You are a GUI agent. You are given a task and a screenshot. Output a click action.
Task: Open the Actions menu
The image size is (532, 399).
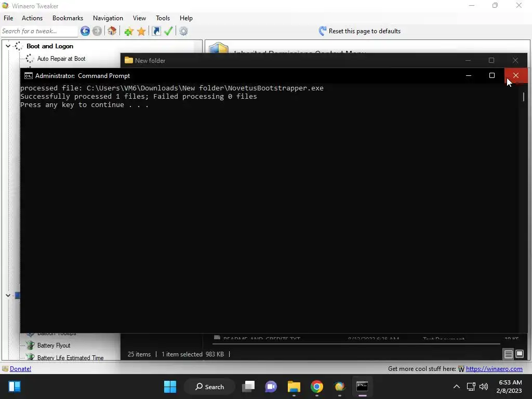pyautogui.click(x=32, y=18)
